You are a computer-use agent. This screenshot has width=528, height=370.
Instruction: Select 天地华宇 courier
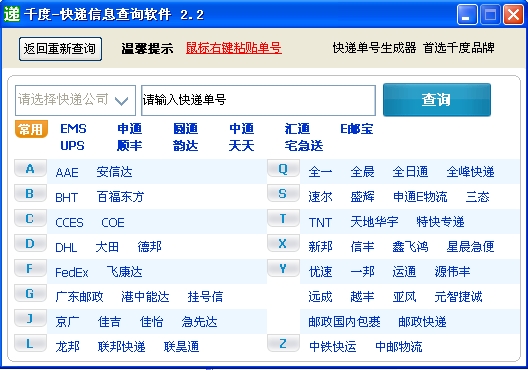(x=374, y=222)
